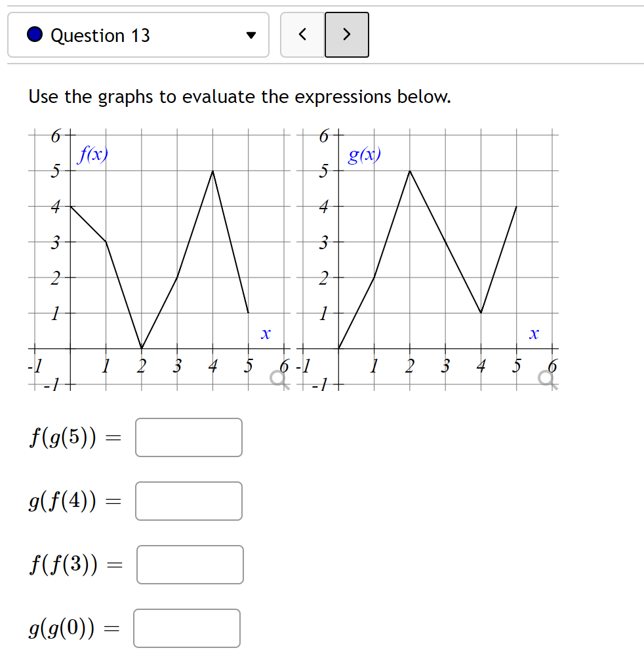This screenshot has height=667, width=644.
Task: Click the blue status dot beside Question 13
Action: click(35, 35)
